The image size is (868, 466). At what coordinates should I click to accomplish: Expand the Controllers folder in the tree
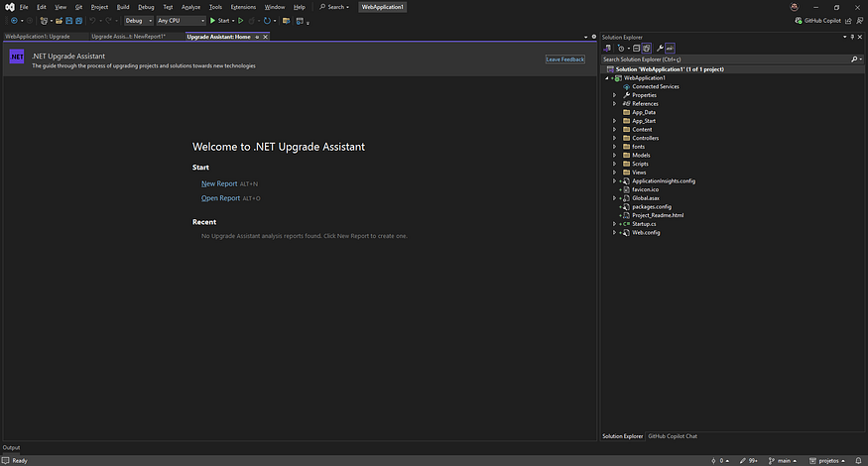[614, 138]
